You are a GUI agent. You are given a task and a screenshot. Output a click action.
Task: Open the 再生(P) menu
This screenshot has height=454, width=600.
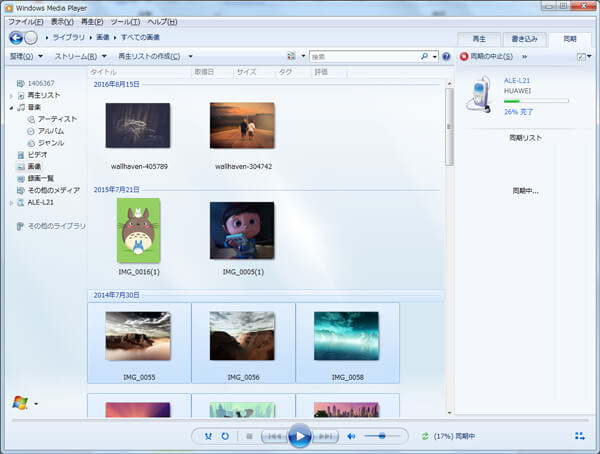tap(92, 22)
